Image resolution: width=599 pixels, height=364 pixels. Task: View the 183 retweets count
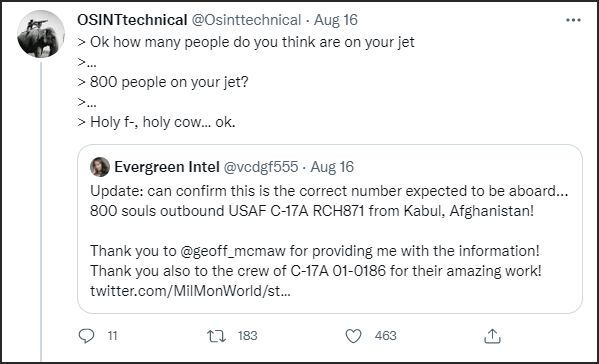pos(248,336)
